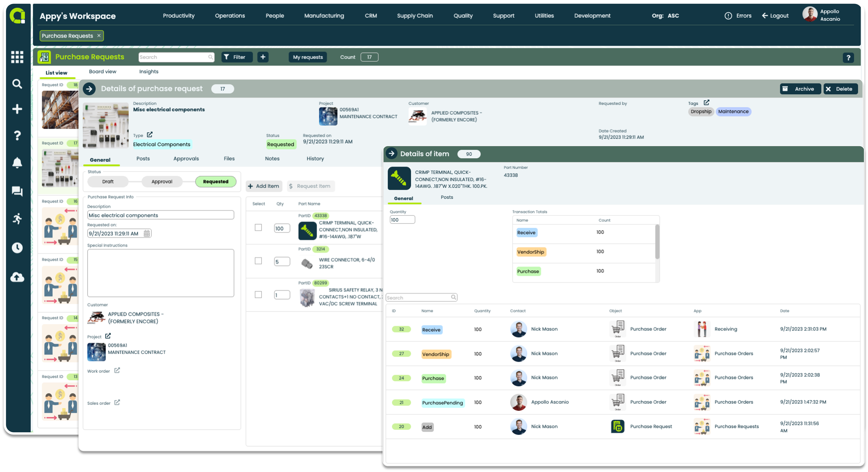Open the chat messages icon in sidebar
This screenshot has width=868, height=472.
click(x=17, y=191)
